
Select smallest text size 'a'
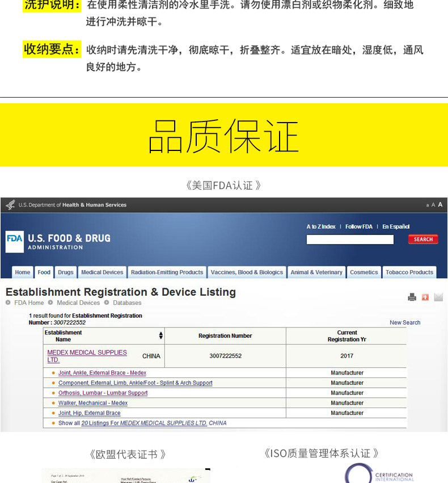[427, 205]
